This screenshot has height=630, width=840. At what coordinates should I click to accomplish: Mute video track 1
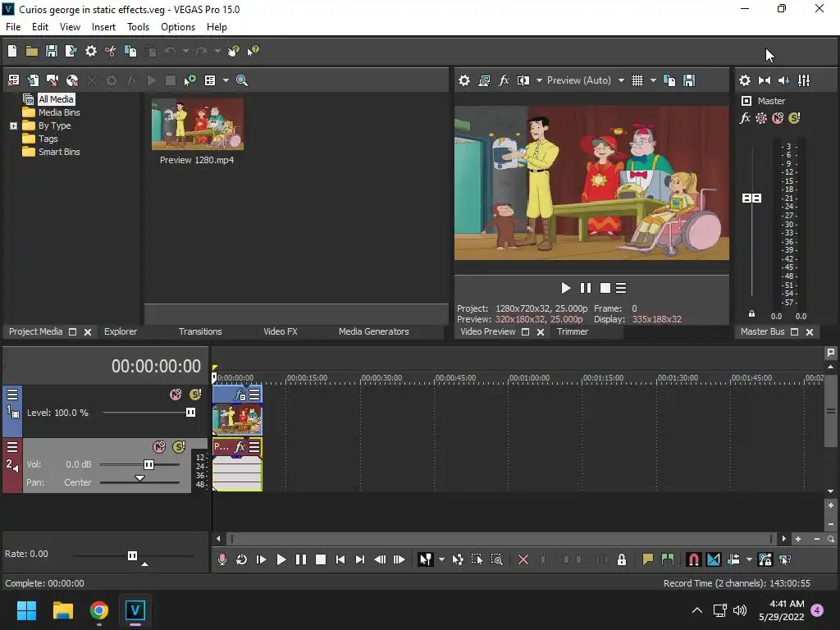(x=176, y=395)
